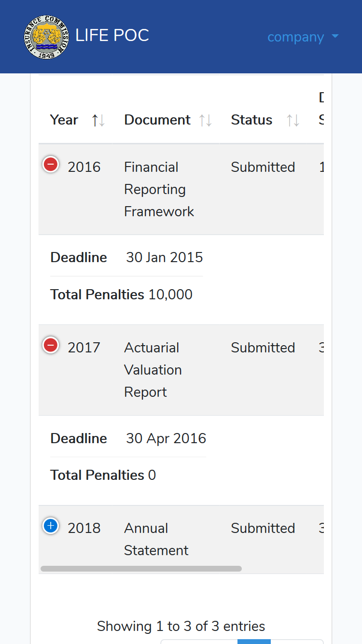Click the Total Penalties 10,000 entry
This screenshot has height=644, width=362.
coord(121,294)
